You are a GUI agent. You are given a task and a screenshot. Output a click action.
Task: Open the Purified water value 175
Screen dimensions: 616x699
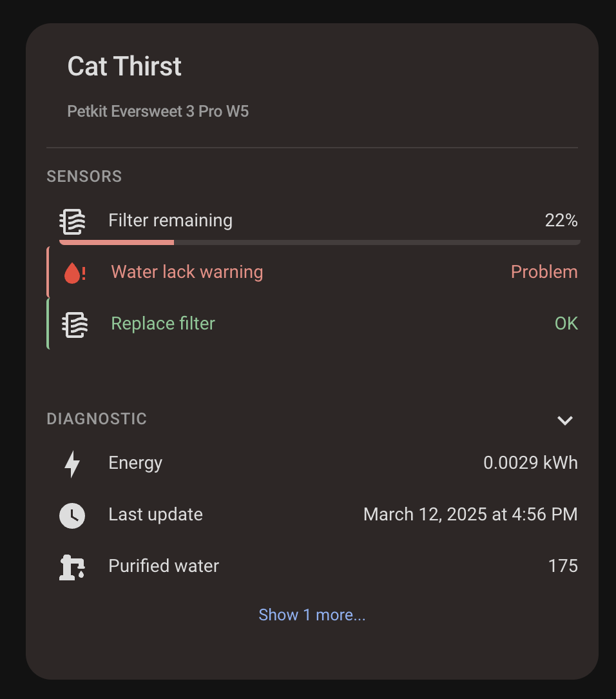tap(563, 566)
